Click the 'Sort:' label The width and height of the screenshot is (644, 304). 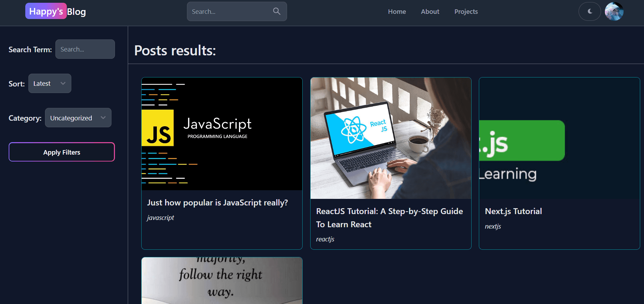click(x=17, y=84)
